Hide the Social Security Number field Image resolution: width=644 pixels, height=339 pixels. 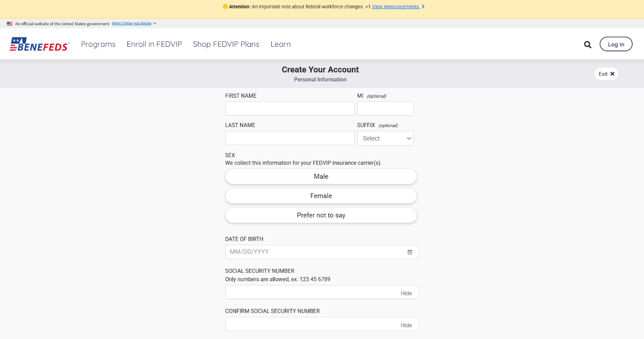406,293
